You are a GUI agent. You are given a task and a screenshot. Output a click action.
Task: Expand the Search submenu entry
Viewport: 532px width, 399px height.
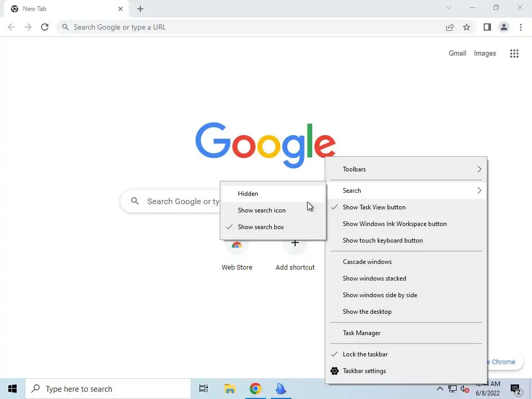tap(406, 191)
